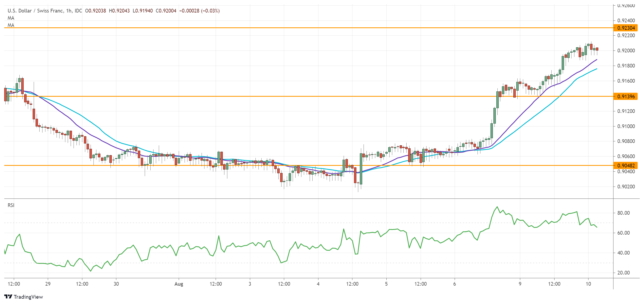
Task: Click the 10 date label on time axis
Action: point(588,284)
